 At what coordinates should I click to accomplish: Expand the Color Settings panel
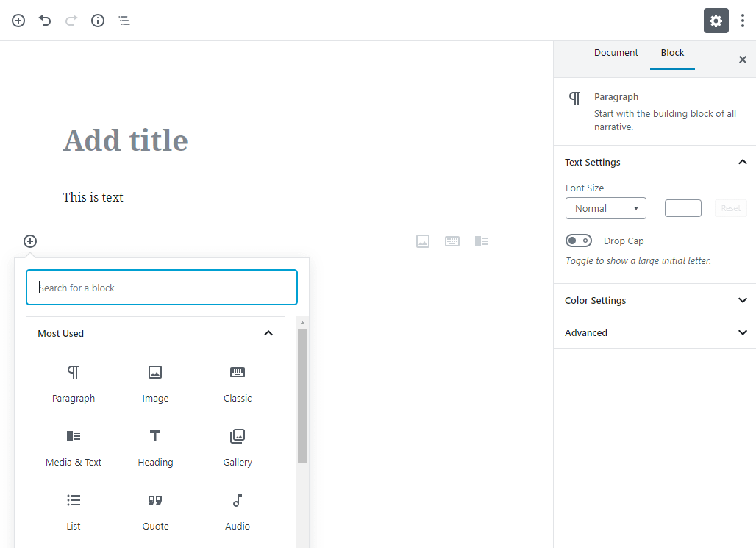[655, 300]
